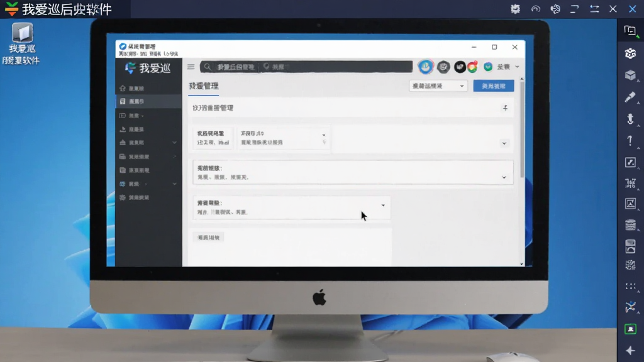This screenshot has width=644, height=362.
Task: Expand the sixth sidebar item's arrow
Action: [175, 156]
